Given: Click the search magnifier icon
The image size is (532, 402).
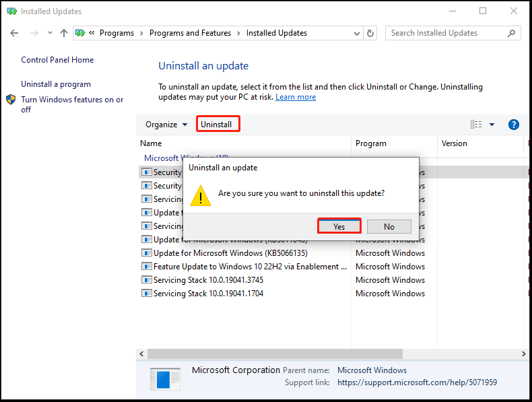Looking at the screenshot, I should click(511, 33).
